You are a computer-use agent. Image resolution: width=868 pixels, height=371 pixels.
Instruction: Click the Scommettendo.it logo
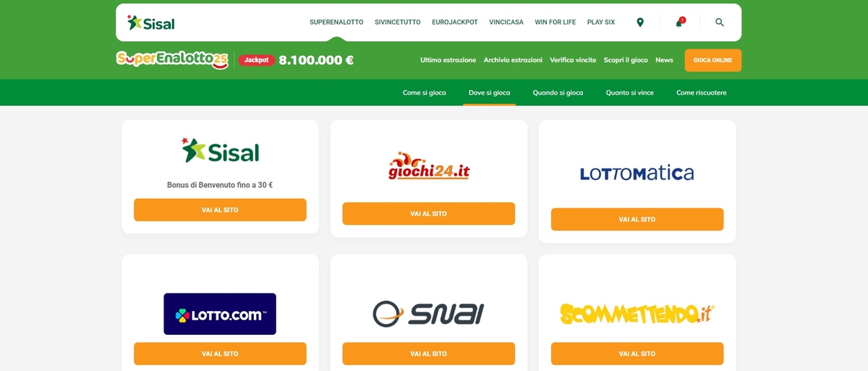637,314
